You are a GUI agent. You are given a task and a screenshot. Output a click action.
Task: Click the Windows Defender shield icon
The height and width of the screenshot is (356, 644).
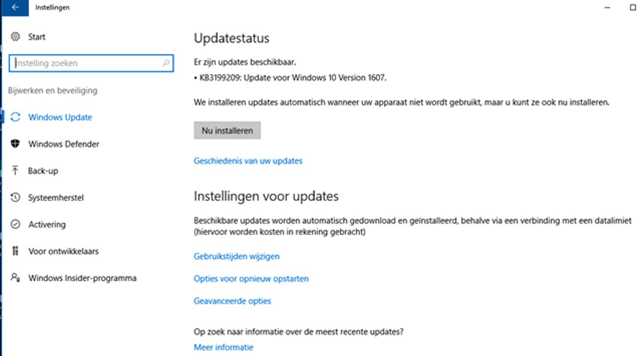click(x=15, y=144)
